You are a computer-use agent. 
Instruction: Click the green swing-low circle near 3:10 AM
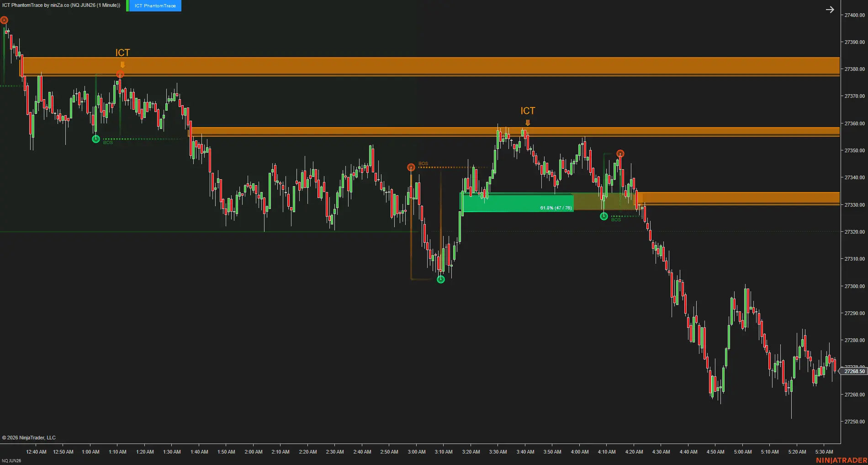click(x=441, y=279)
